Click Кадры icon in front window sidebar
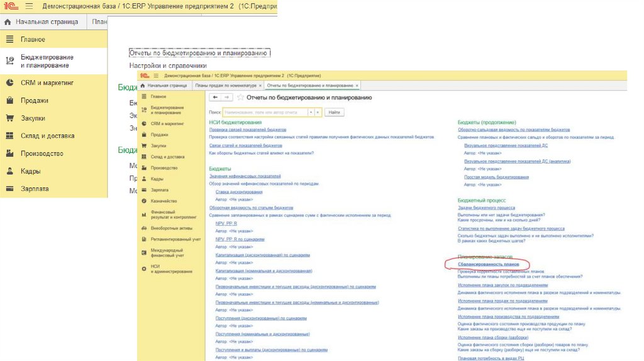 pyautogui.click(x=144, y=179)
